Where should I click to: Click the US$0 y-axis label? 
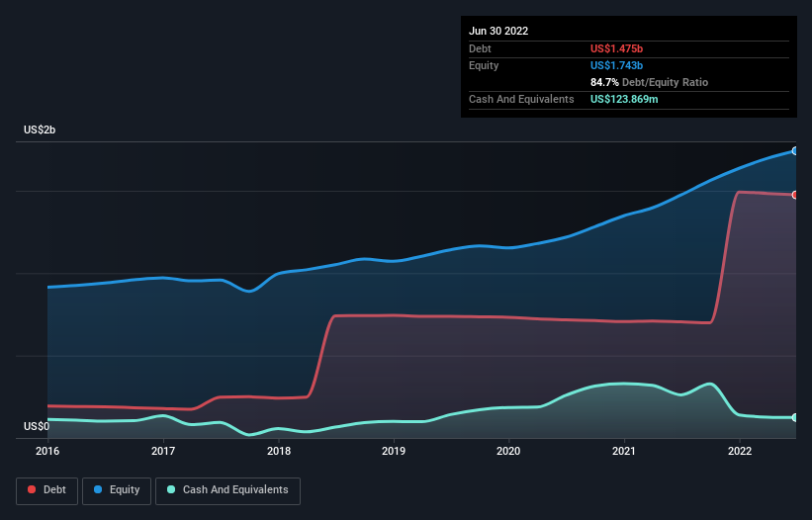point(37,426)
